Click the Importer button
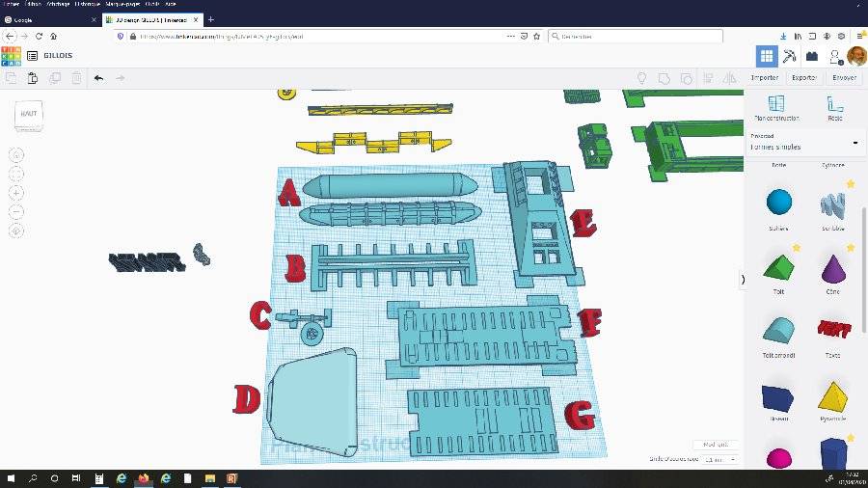868x488 pixels. [765, 78]
